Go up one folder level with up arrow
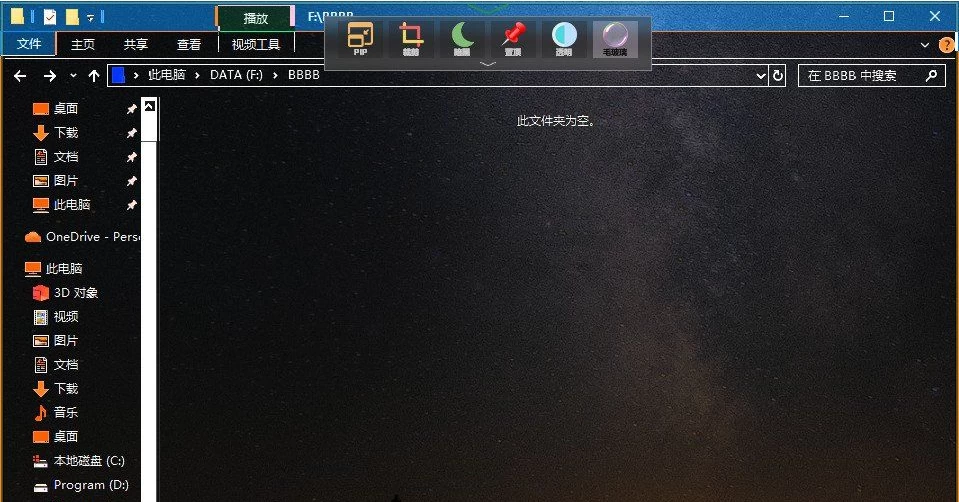 coord(94,76)
